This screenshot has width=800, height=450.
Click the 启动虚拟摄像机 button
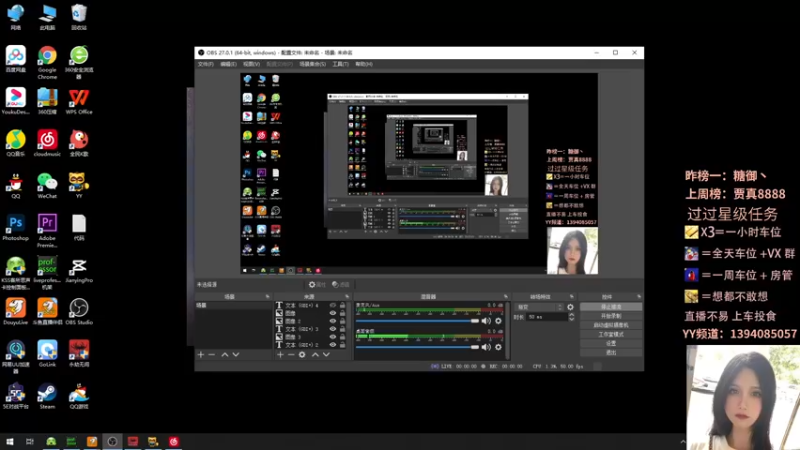click(611, 325)
